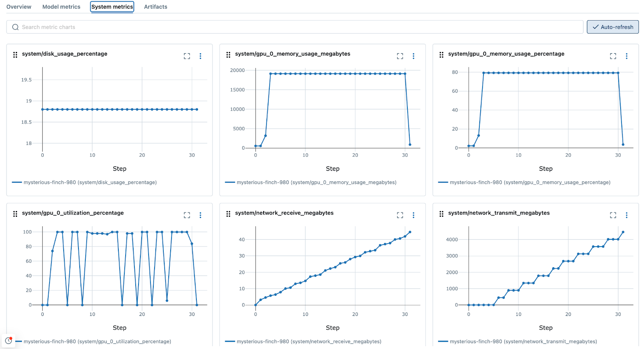Image resolution: width=644 pixels, height=349 pixels.
Task: Expand network_transmit_megabytes chart to fullscreen
Action: (x=613, y=215)
